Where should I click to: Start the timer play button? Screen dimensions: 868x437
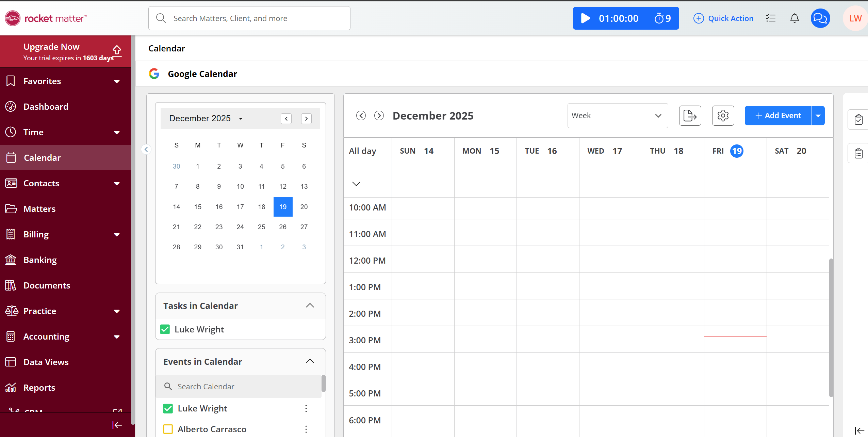click(585, 18)
